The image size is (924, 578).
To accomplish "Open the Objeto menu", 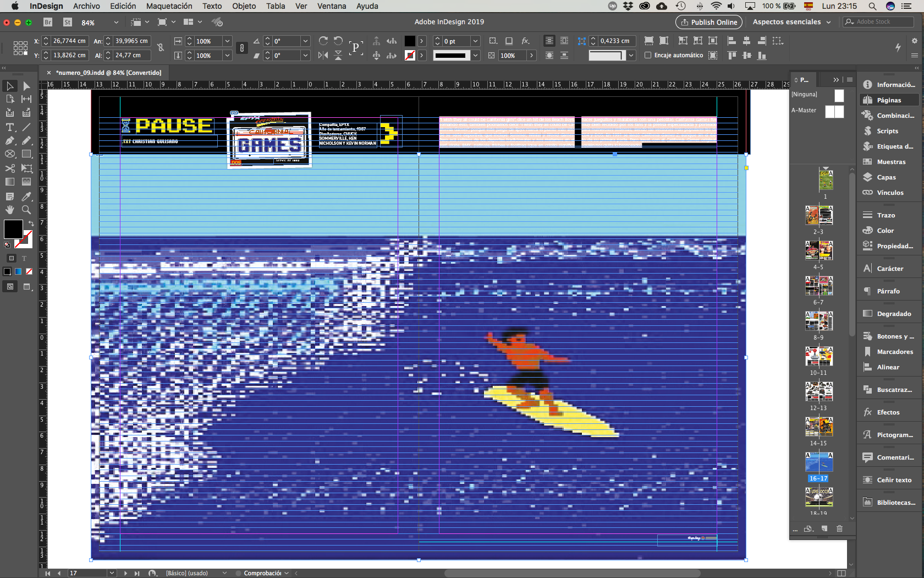I will [244, 6].
